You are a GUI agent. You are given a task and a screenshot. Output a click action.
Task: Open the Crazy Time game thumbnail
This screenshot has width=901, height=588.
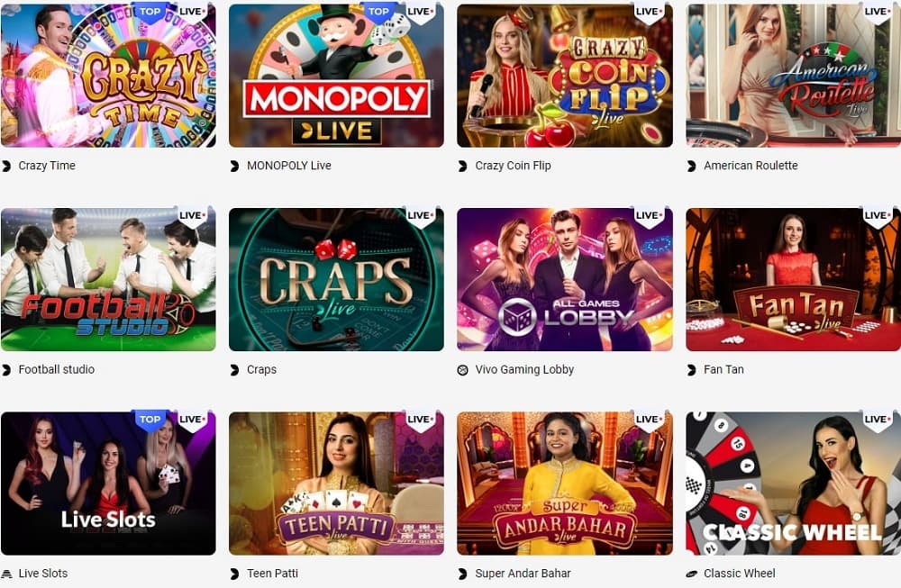(109, 76)
